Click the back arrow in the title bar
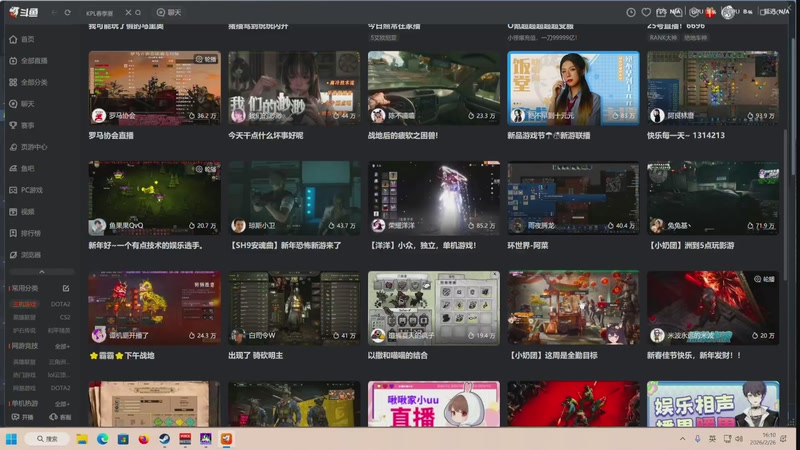Screen dimensions: 800x450 [x=54, y=12]
